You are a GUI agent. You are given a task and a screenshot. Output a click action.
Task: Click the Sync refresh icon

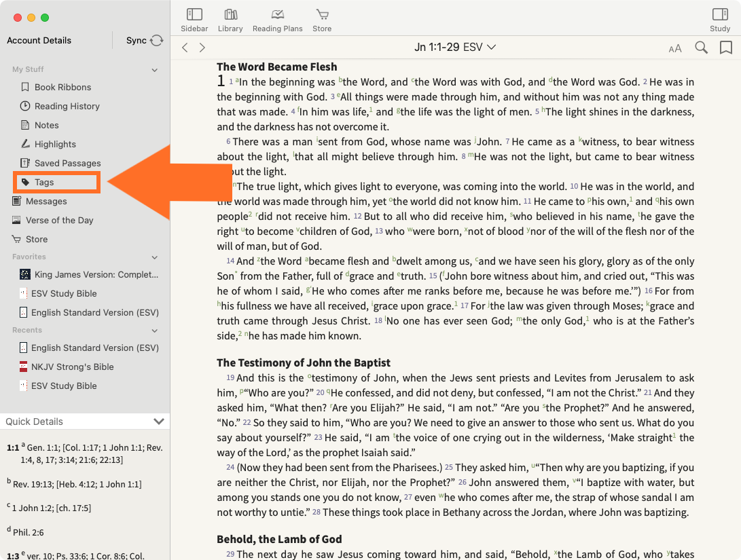click(x=157, y=41)
